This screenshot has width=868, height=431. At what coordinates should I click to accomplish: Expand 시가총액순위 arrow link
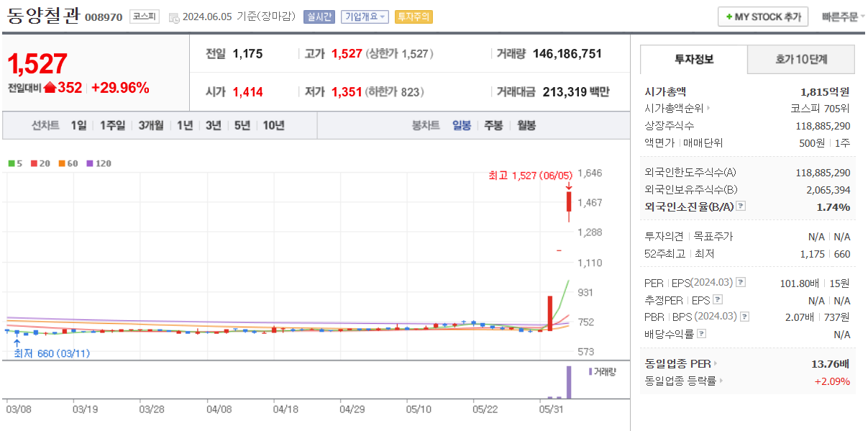click(708, 109)
